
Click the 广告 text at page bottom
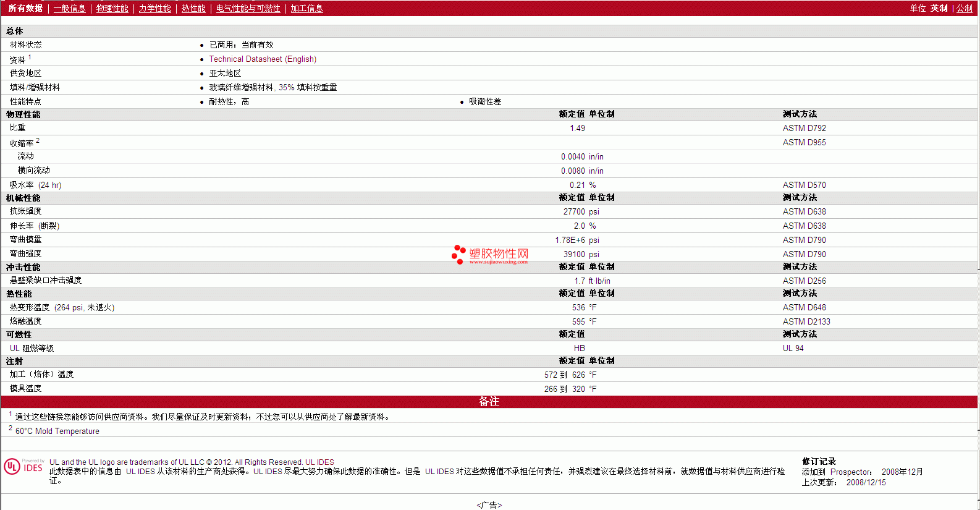(489, 505)
